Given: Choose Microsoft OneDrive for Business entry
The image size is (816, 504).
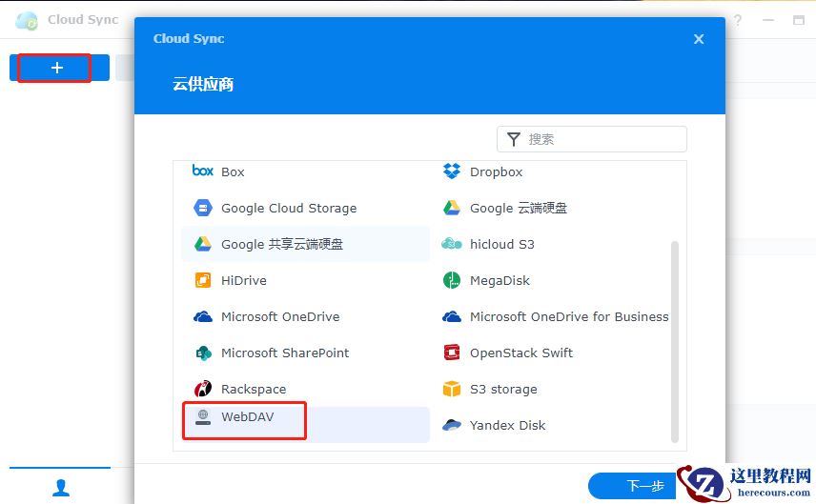Looking at the screenshot, I should [x=569, y=316].
